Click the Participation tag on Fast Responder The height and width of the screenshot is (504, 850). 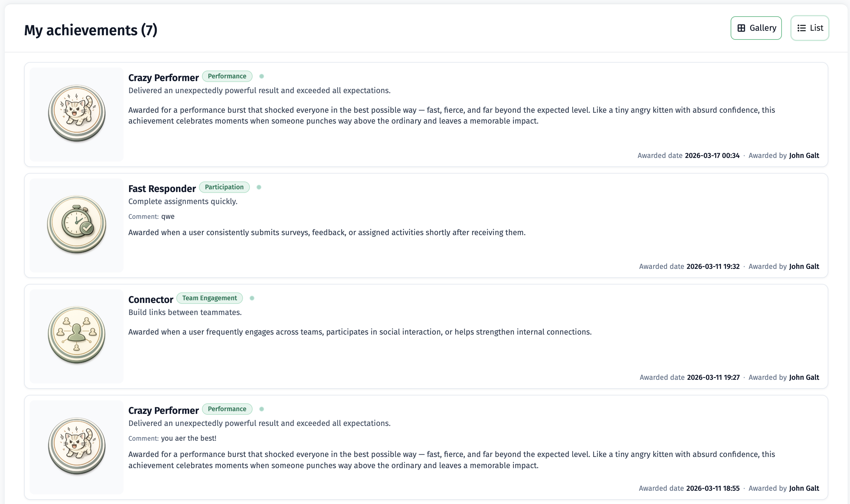pyautogui.click(x=224, y=187)
